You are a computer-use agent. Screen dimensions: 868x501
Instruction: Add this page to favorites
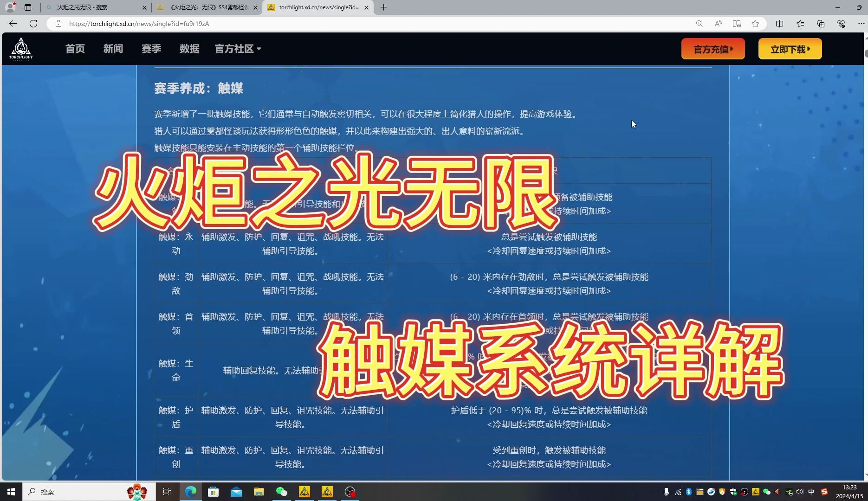(x=755, y=24)
